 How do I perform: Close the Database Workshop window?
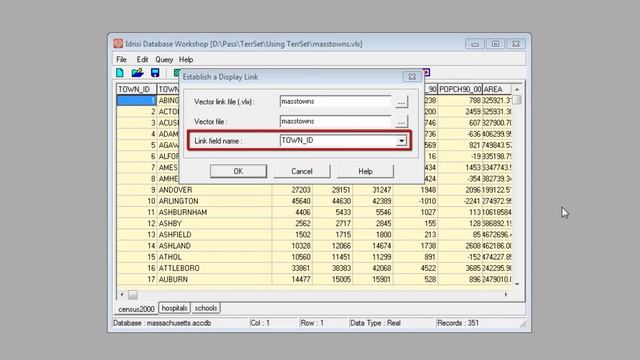[516, 44]
